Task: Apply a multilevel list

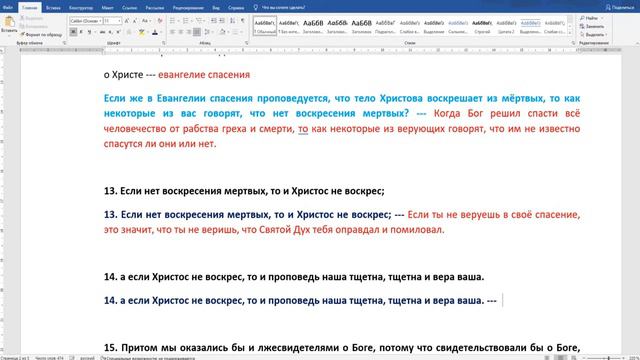Action: [200, 20]
